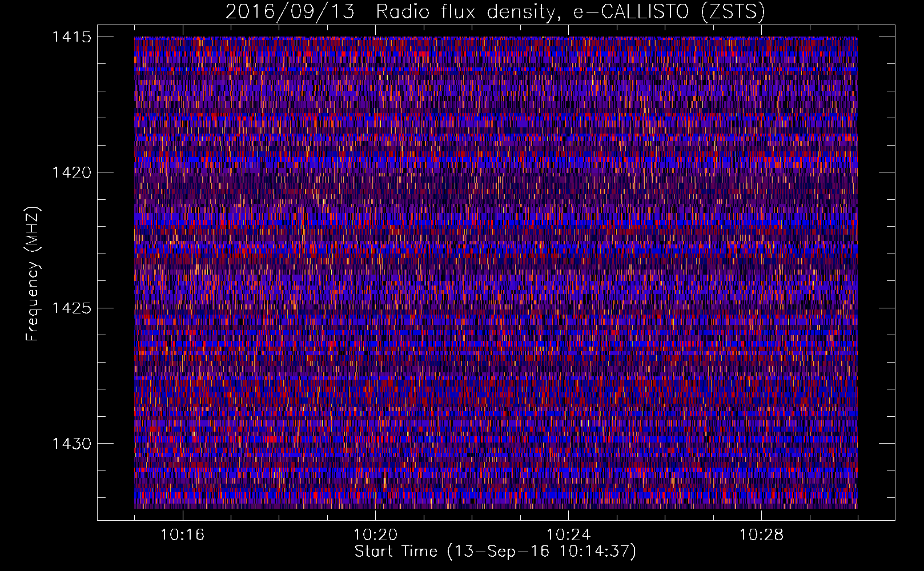Click the 'Start Time (13-Sep-16 10:14:37)' label
Image resolution: width=924 pixels, height=571 pixels.
495,552
